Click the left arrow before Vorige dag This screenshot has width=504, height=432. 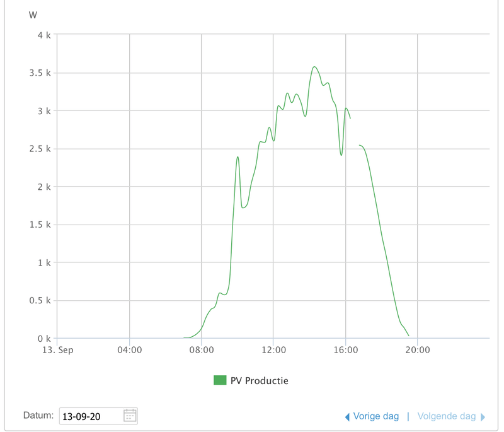(347, 417)
